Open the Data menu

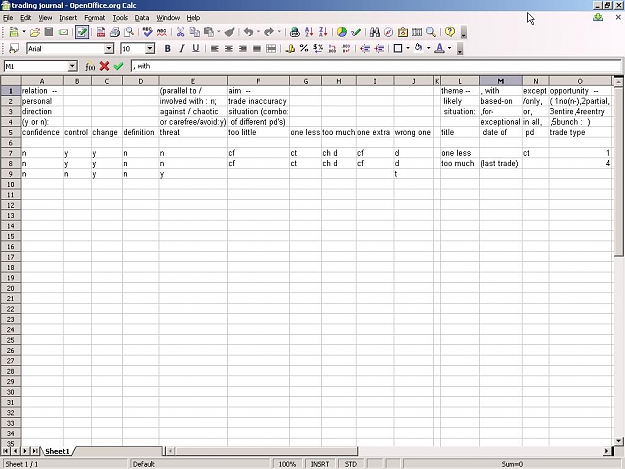pos(142,18)
